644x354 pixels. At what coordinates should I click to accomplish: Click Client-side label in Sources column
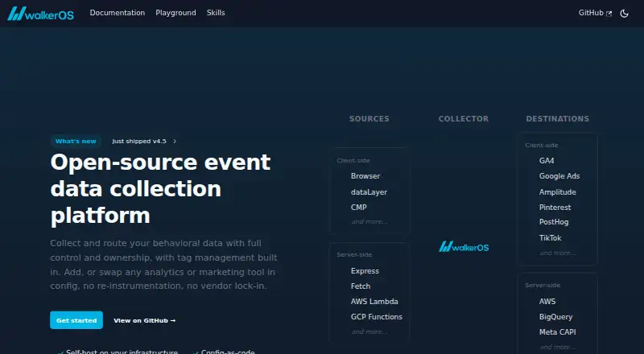point(353,161)
